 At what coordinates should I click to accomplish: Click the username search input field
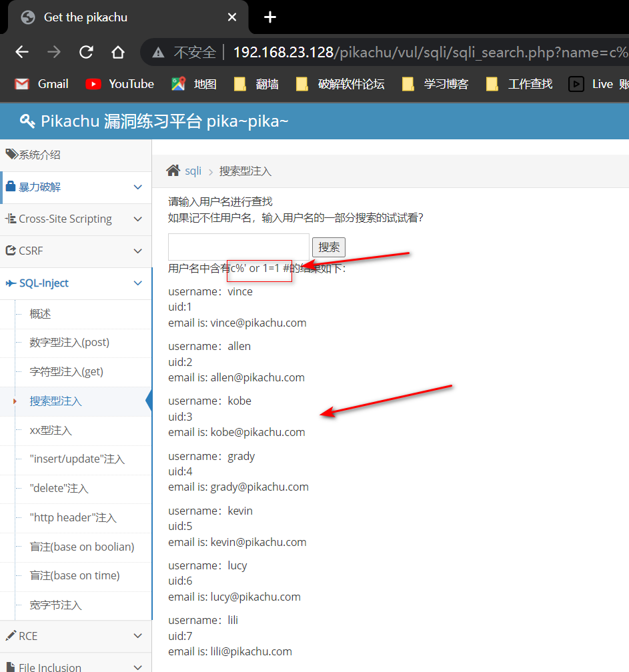click(238, 247)
